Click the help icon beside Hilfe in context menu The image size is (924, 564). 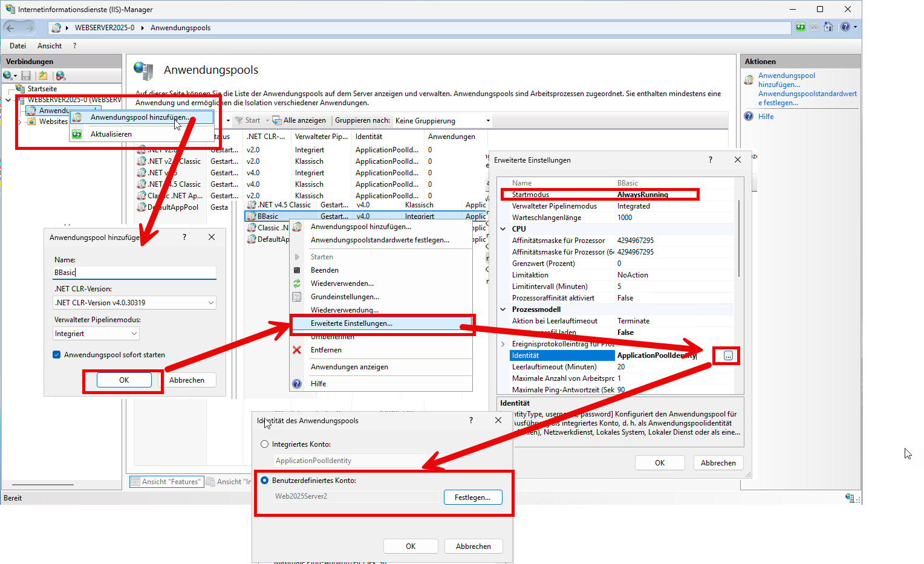click(x=297, y=384)
